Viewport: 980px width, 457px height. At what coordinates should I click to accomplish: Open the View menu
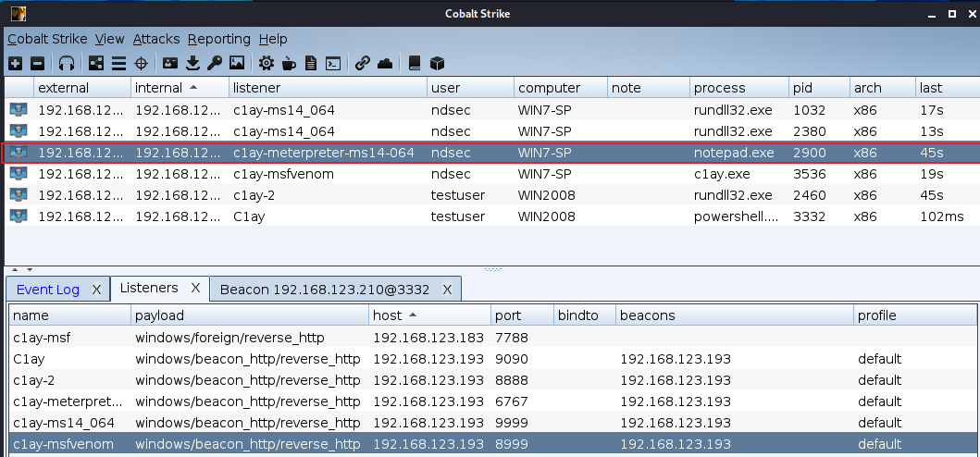click(109, 39)
